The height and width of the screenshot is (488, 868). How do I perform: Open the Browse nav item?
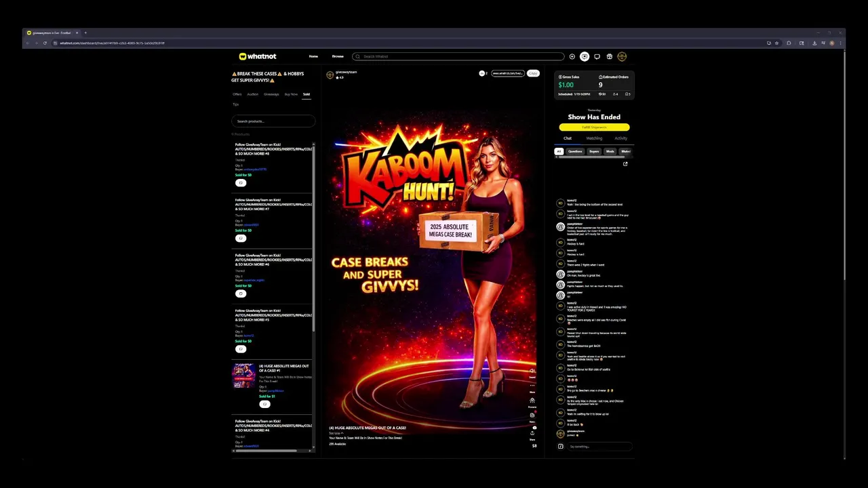pyautogui.click(x=338, y=57)
